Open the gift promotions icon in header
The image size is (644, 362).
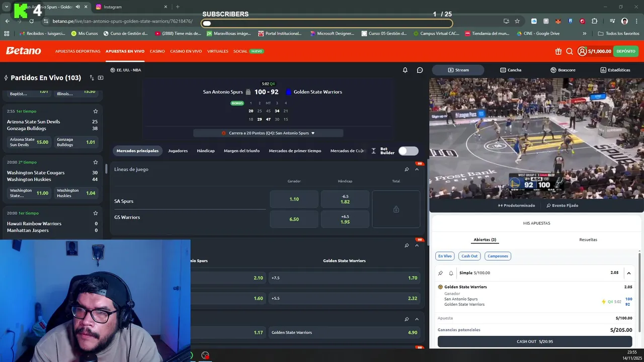[558, 51]
